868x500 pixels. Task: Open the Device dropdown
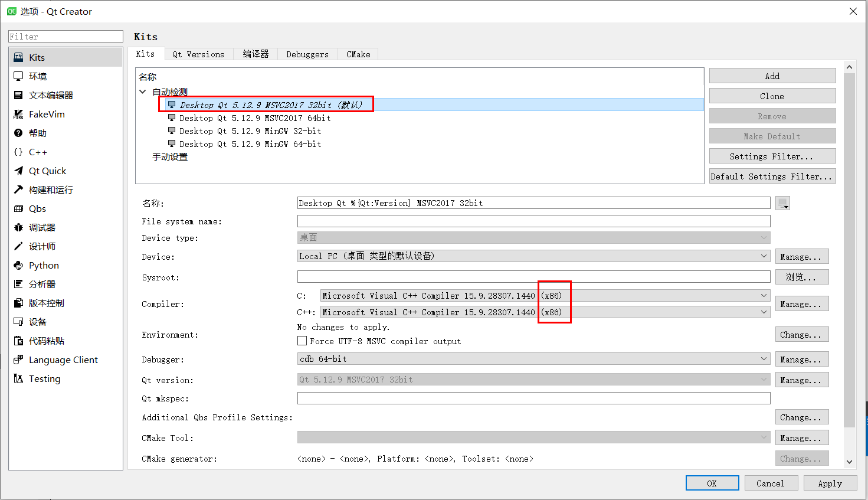coord(531,256)
